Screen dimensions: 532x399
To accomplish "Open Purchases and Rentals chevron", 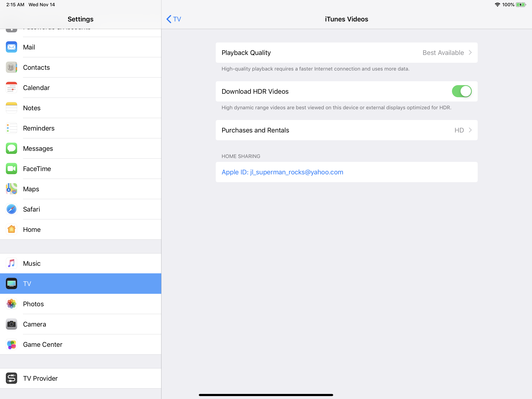I will [x=470, y=130].
